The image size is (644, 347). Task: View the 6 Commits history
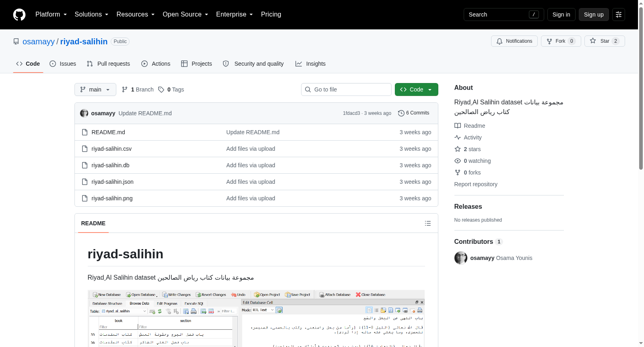[x=414, y=113]
